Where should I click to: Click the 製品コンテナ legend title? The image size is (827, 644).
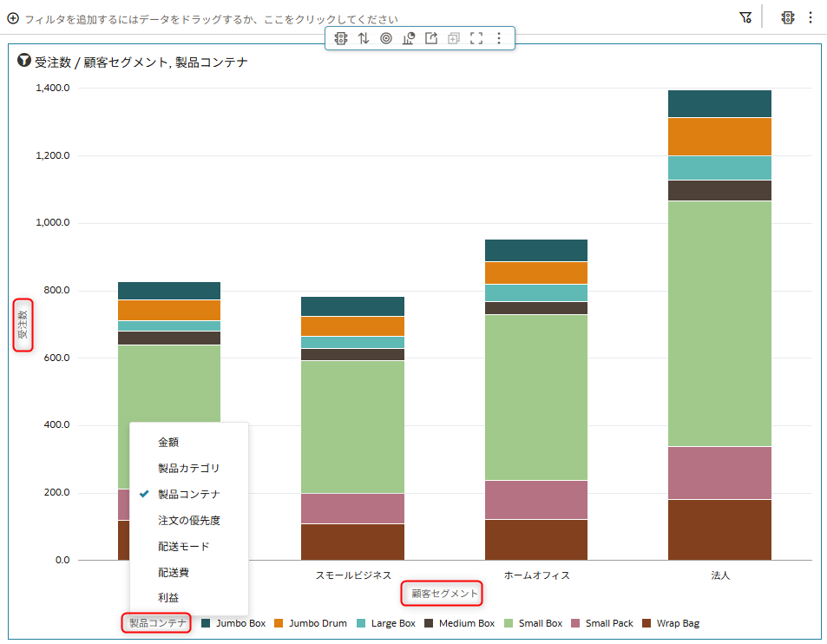158,623
